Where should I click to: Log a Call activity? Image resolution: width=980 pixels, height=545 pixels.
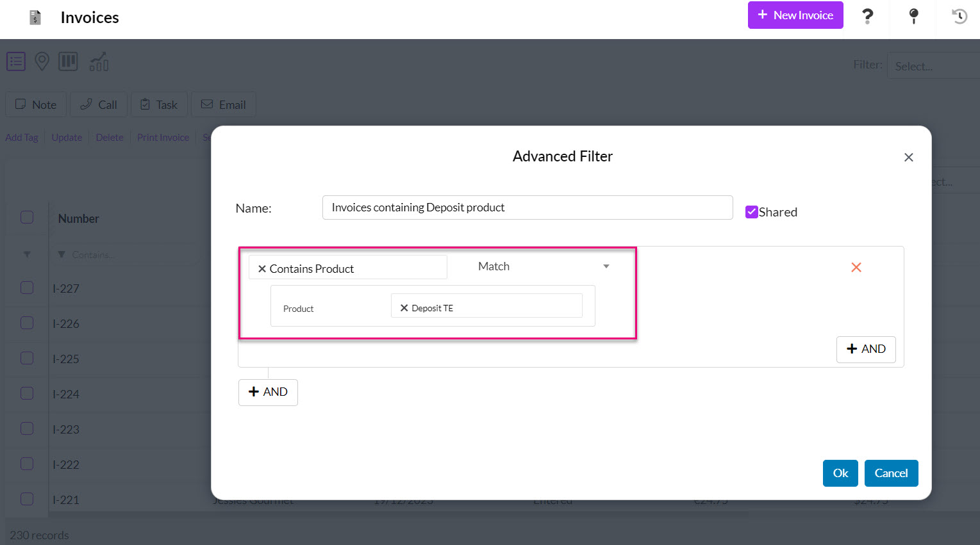click(98, 104)
